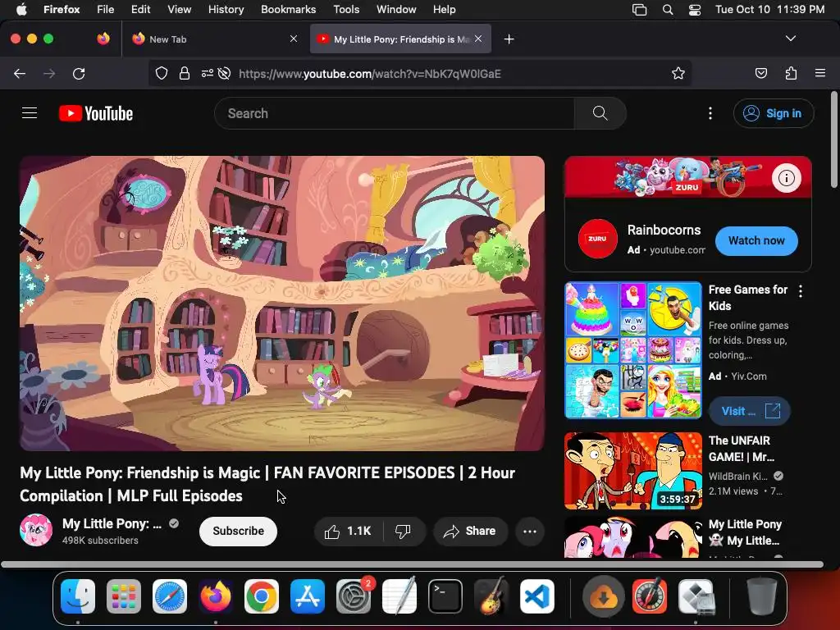Image resolution: width=840 pixels, height=630 pixels.
Task: Click the vertical page scrollbar
Action: click(x=833, y=139)
